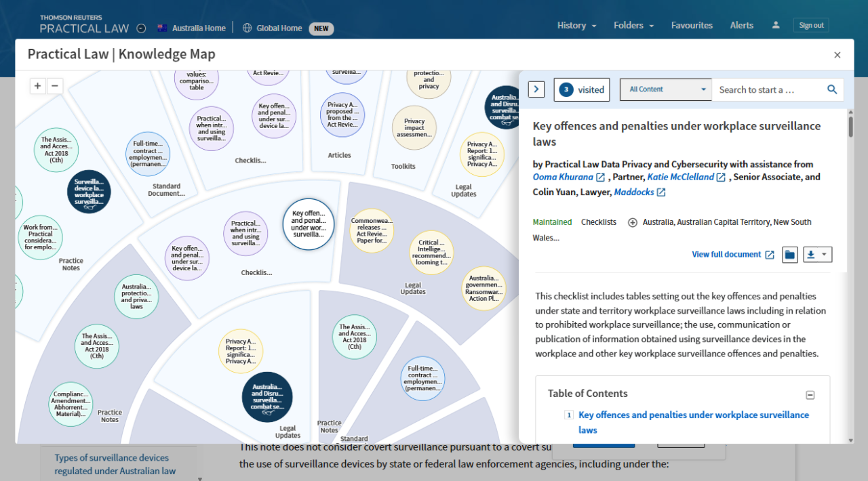Sign out of Practical Law
This screenshot has width=868, height=481.
click(811, 24)
